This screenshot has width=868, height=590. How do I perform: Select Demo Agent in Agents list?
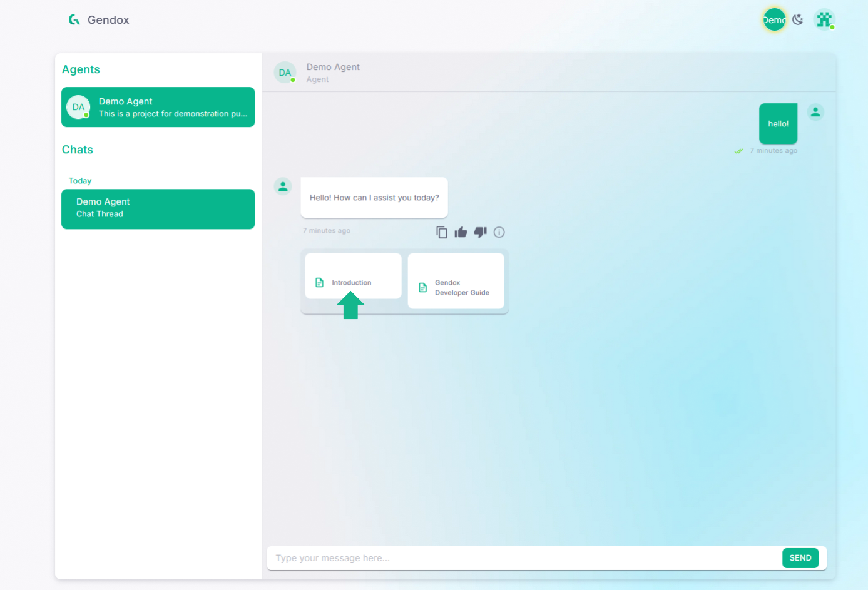[158, 107]
